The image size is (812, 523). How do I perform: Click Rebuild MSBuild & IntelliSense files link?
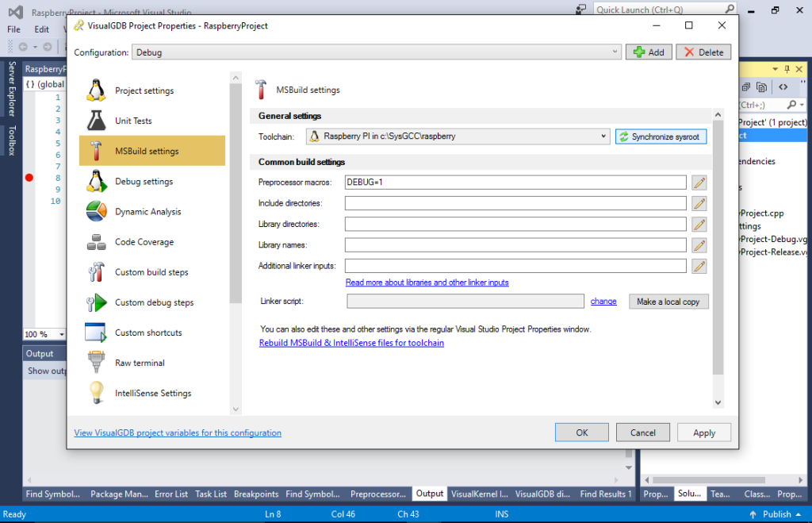tap(351, 343)
